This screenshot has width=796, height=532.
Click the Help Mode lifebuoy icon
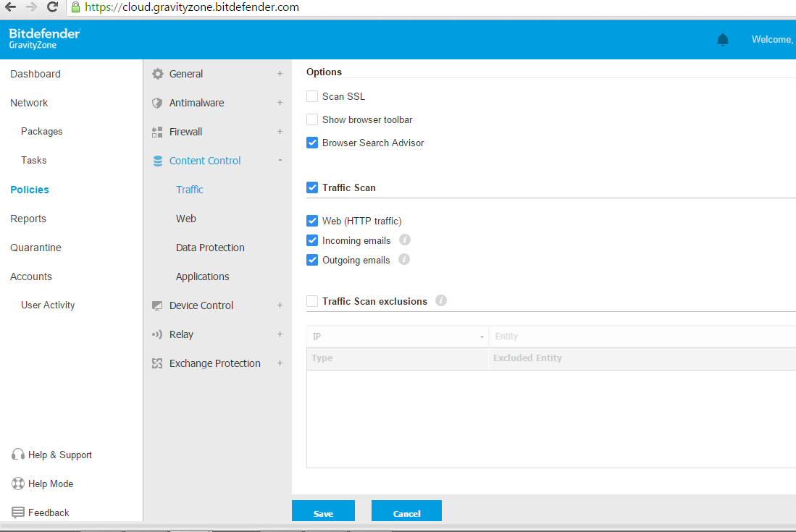pos(18,484)
